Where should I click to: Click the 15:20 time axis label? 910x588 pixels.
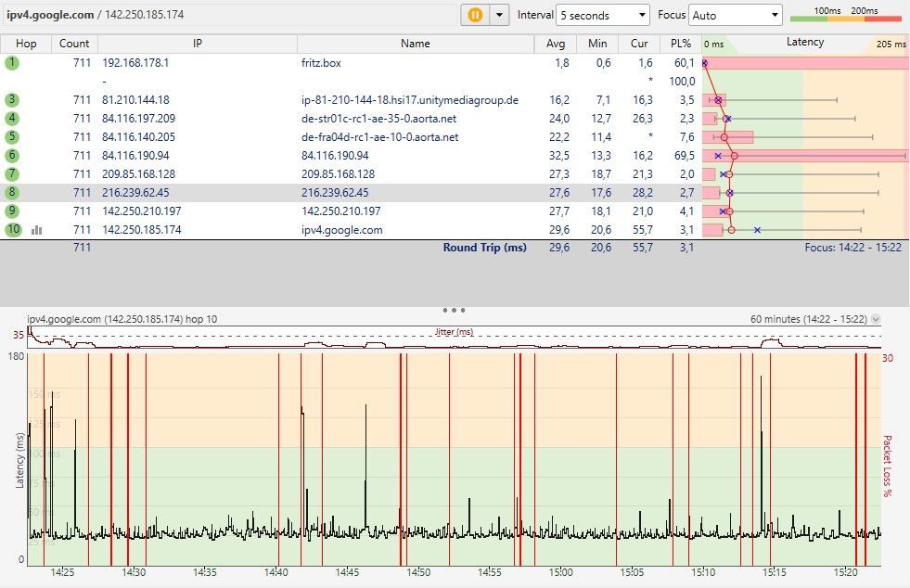tap(846, 572)
